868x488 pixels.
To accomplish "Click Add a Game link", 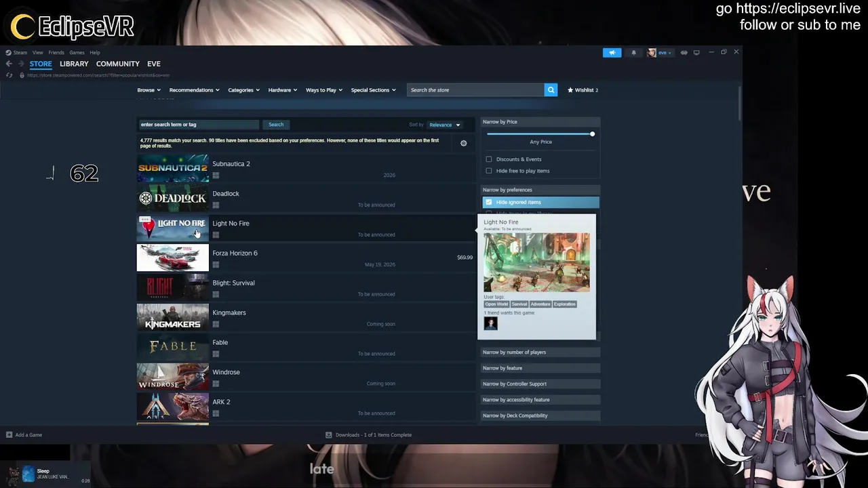I will [x=28, y=434].
